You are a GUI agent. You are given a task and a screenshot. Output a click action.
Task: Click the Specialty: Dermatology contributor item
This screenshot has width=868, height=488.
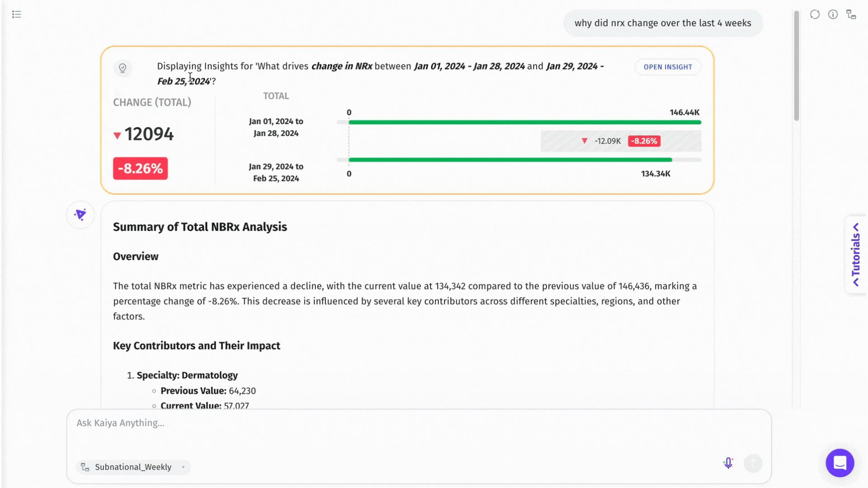(187, 375)
